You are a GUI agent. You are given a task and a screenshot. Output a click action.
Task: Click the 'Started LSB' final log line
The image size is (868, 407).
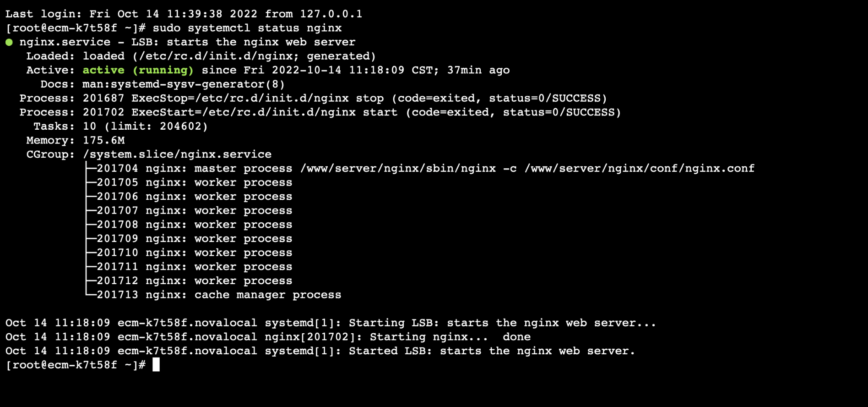pos(320,351)
